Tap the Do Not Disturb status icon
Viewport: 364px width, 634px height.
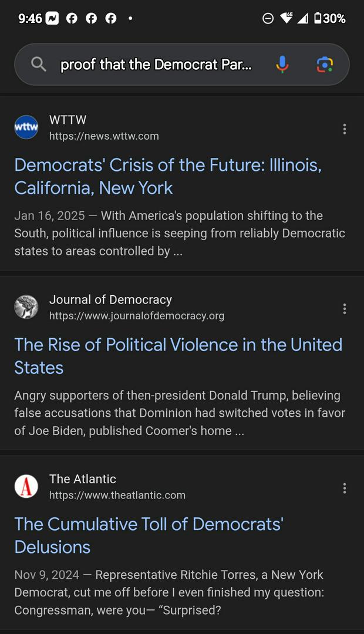tap(268, 19)
